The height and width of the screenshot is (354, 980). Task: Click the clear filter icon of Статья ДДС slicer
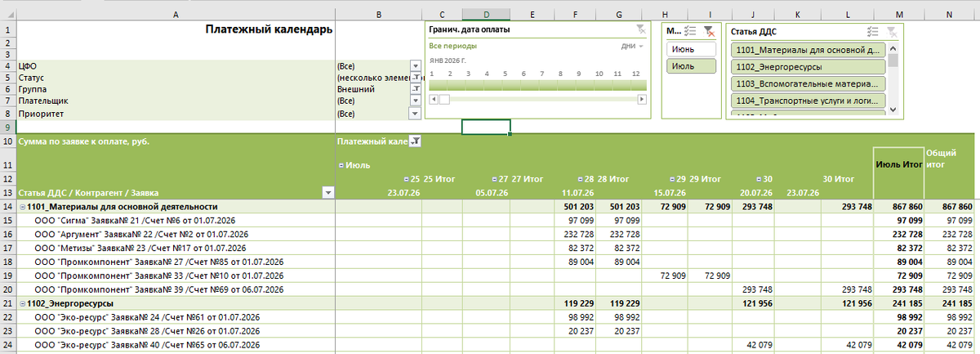pos(892,30)
